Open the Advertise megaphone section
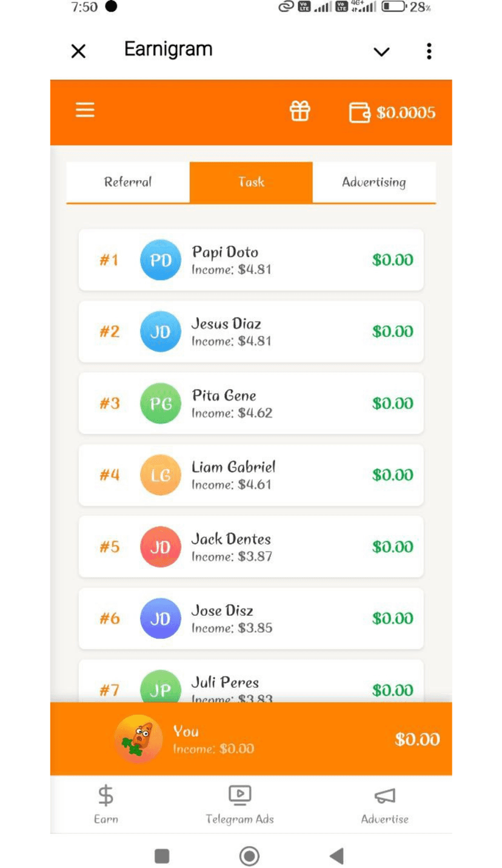The width and height of the screenshot is (502, 868). coord(385,804)
